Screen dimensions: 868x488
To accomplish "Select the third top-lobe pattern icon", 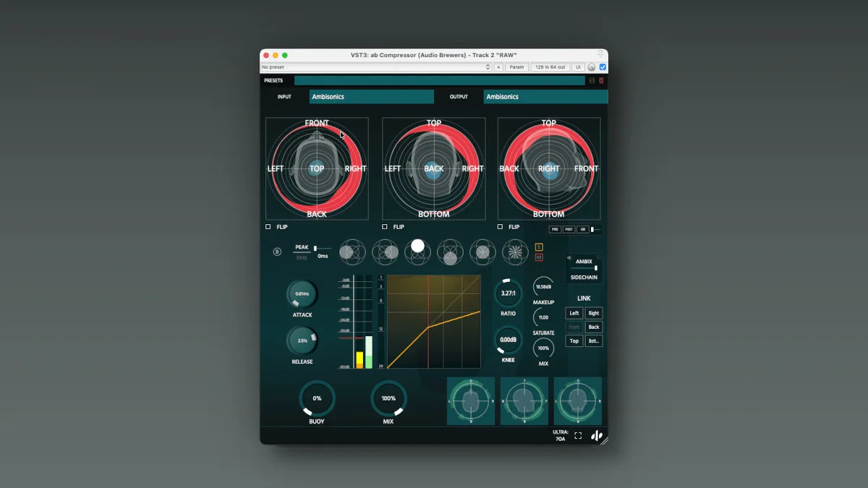I will [x=417, y=251].
